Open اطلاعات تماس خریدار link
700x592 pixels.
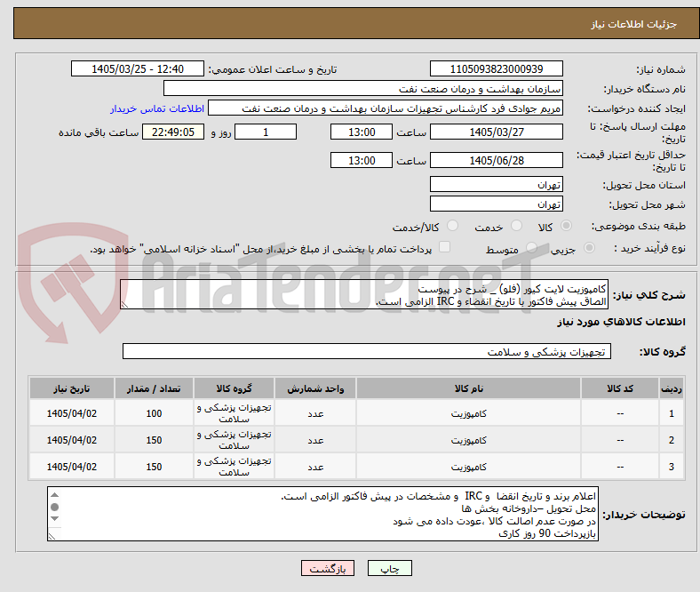(157, 108)
